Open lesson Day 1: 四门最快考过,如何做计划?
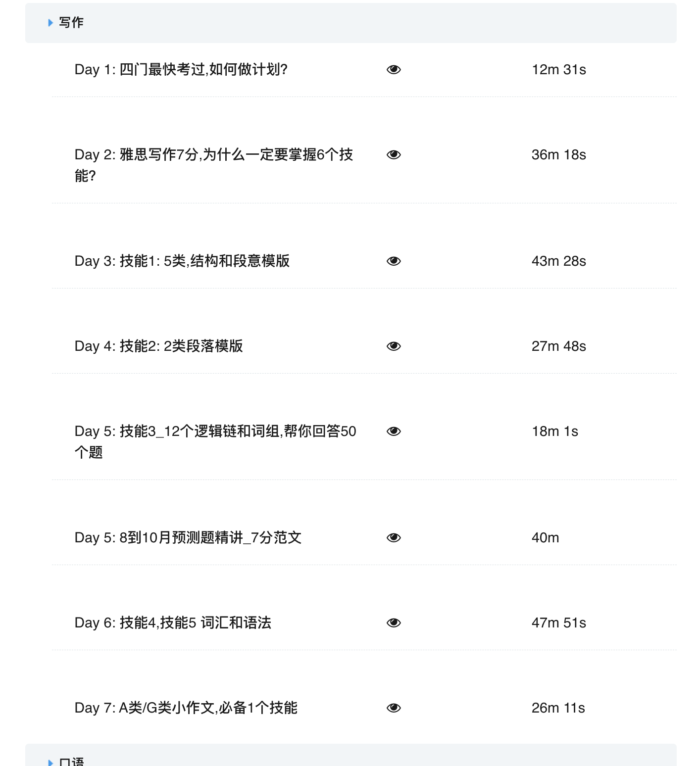 coord(181,70)
